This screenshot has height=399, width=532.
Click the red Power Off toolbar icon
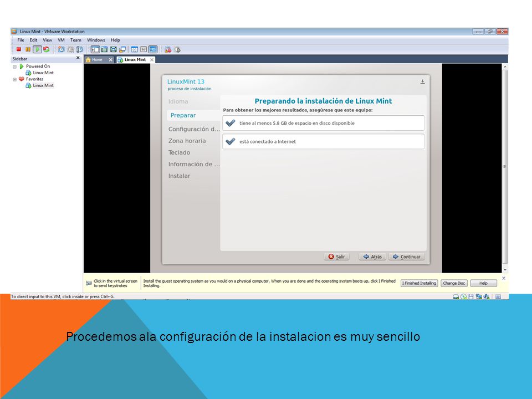click(x=19, y=49)
